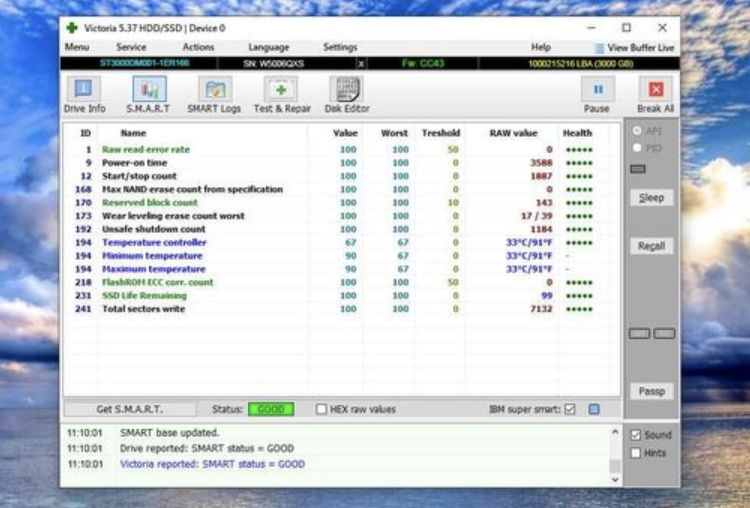
Task: Open the Menu menu
Action: [x=77, y=47]
